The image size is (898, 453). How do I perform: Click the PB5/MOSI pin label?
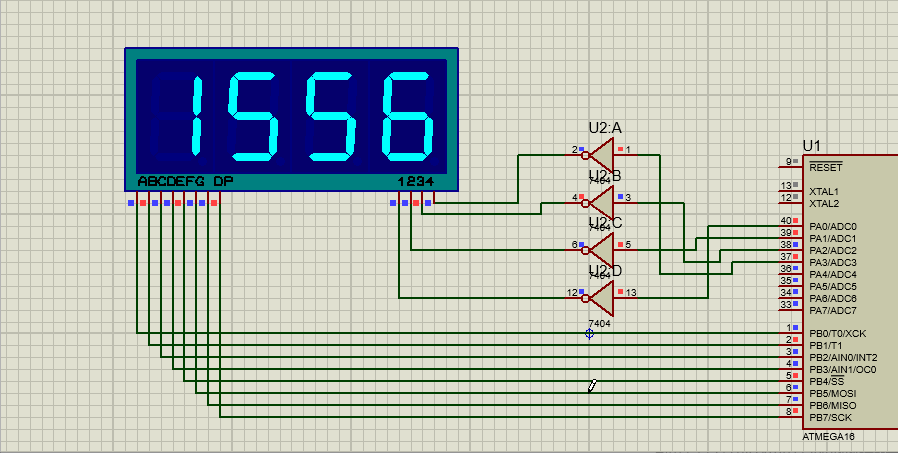click(x=832, y=394)
